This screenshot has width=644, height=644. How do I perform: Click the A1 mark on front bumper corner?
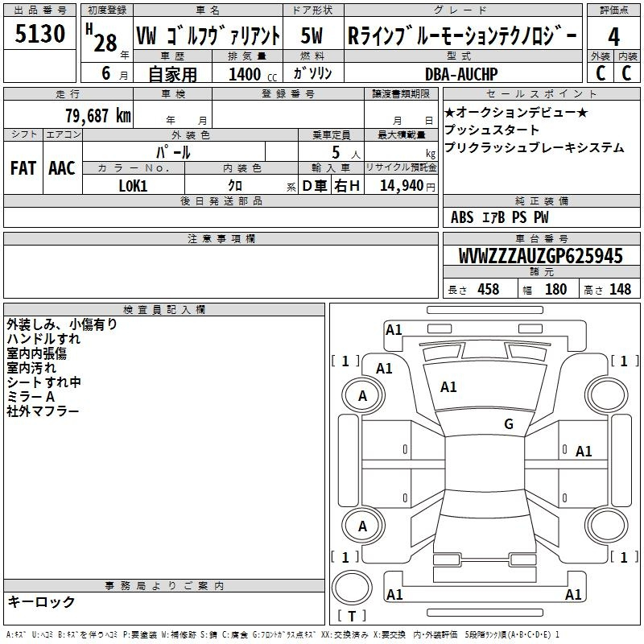[x=393, y=330]
